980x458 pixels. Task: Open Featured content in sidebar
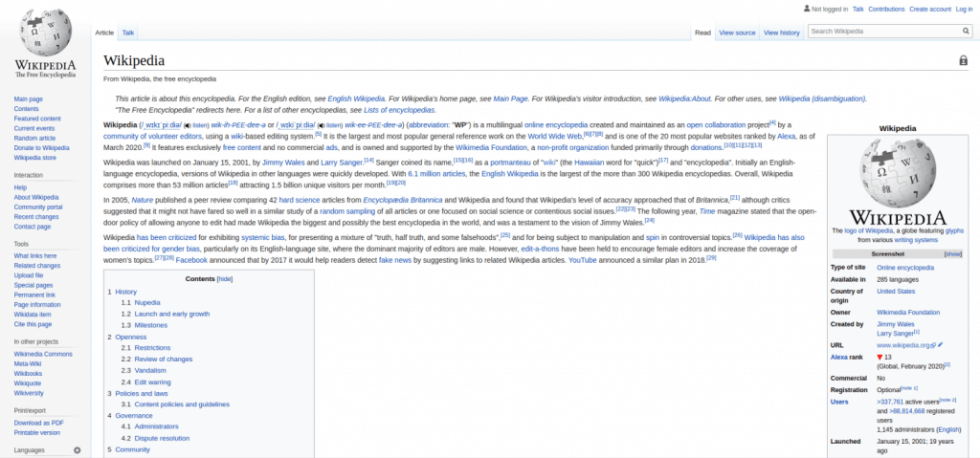37,119
